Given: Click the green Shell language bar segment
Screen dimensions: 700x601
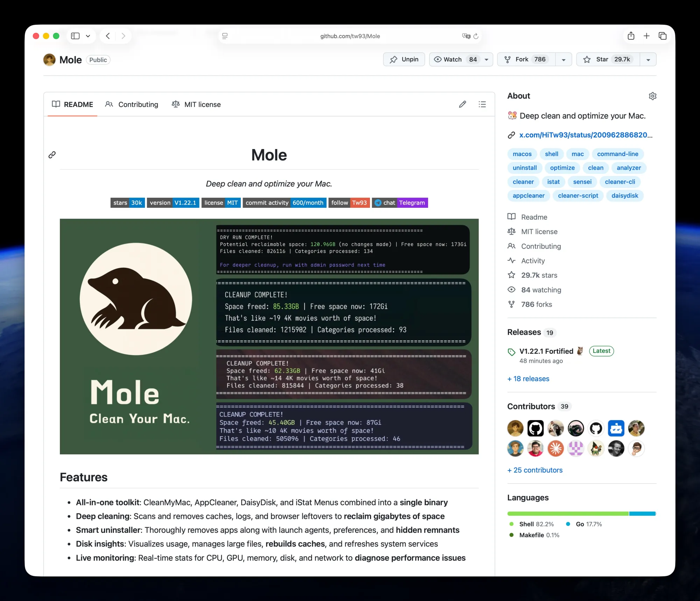Looking at the screenshot, I should (568, 514).
